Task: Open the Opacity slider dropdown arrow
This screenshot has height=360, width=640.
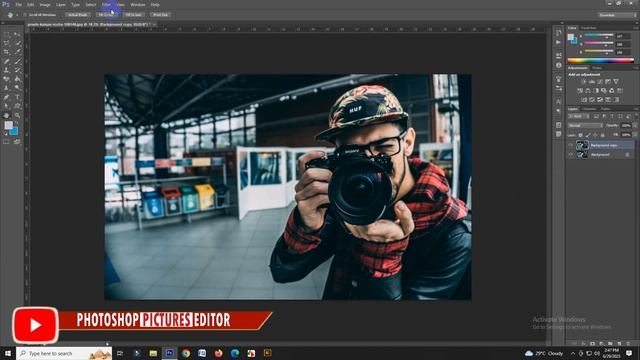Action: [634, 126]
